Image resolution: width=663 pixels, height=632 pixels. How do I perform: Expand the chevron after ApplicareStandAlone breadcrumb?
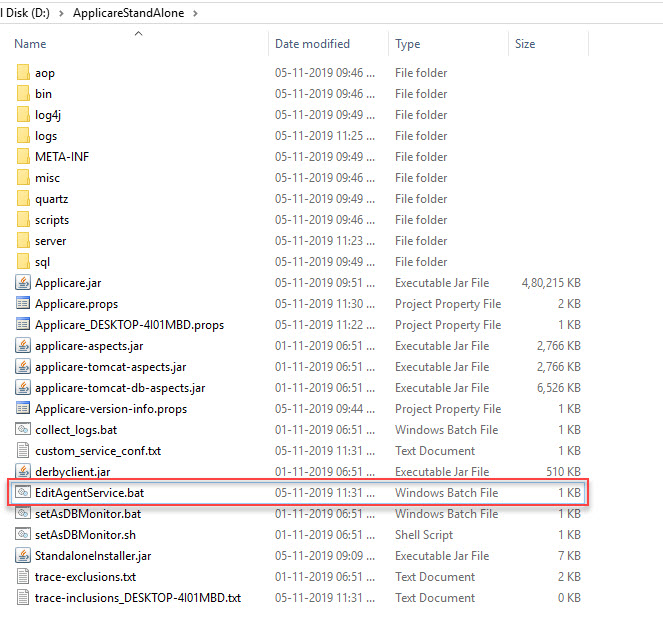point(194,13)
